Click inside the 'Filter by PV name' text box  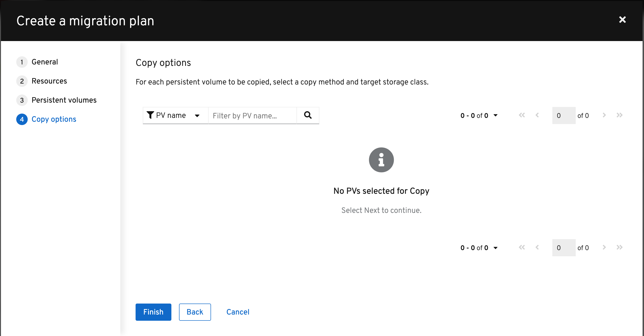[252, 115]
